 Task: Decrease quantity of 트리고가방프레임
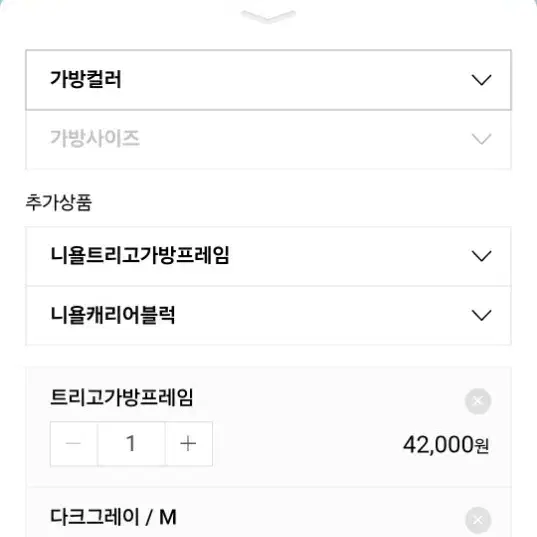pos(74,444)
